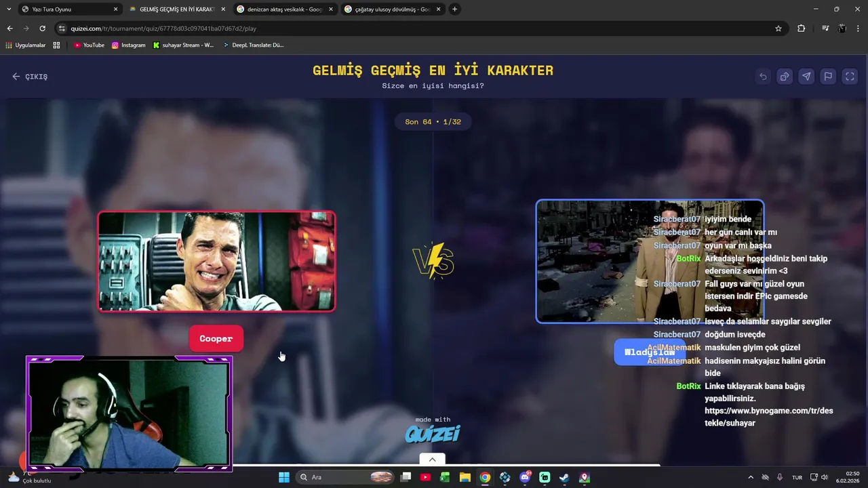
Task: Click the taskbar Ara search box
Action: pyautogui.click(x=346, y=477)
